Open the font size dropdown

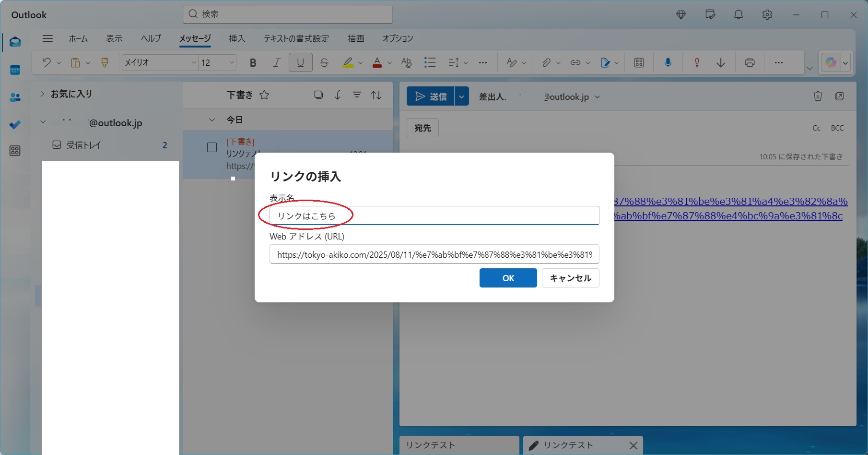(x=218, y=63)
